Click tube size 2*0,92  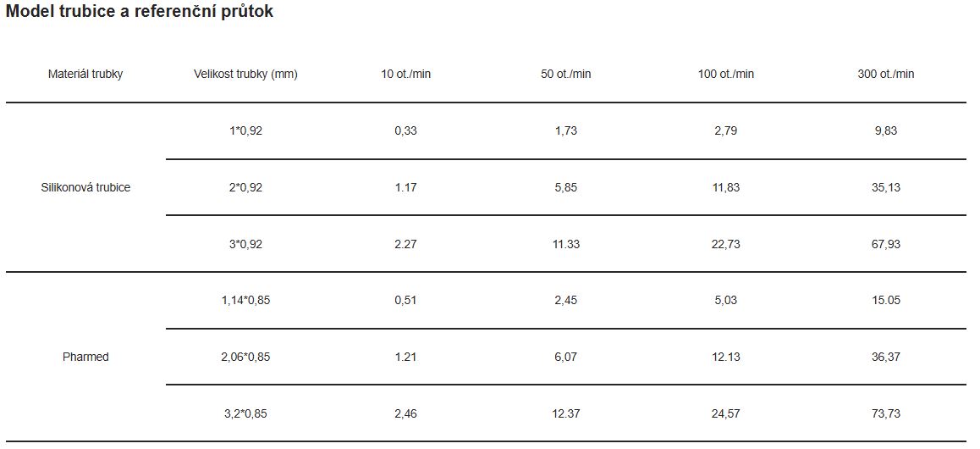pos(245,187)
